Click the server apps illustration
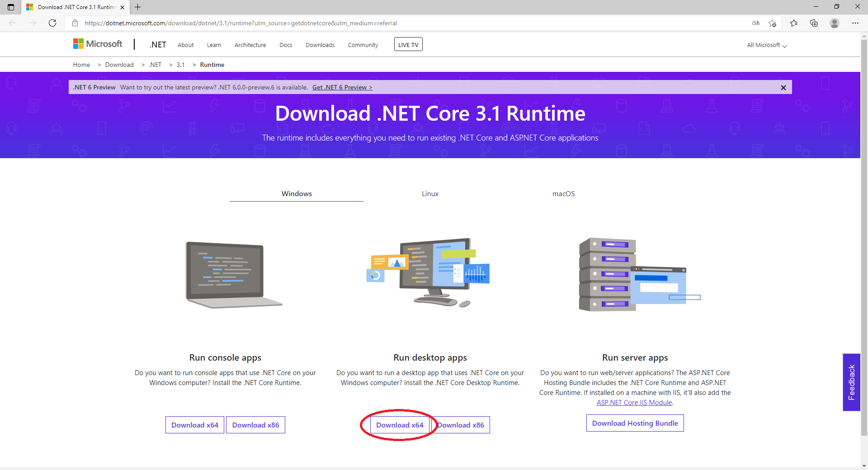The height and width of the screenshot is (470, 868). pyautogui.click(x=640, y=275)
